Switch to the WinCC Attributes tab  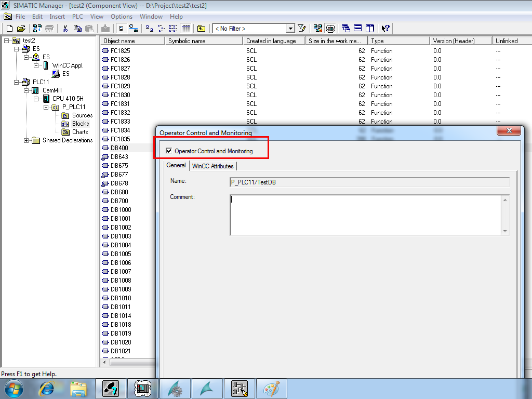tap(212, 166)
